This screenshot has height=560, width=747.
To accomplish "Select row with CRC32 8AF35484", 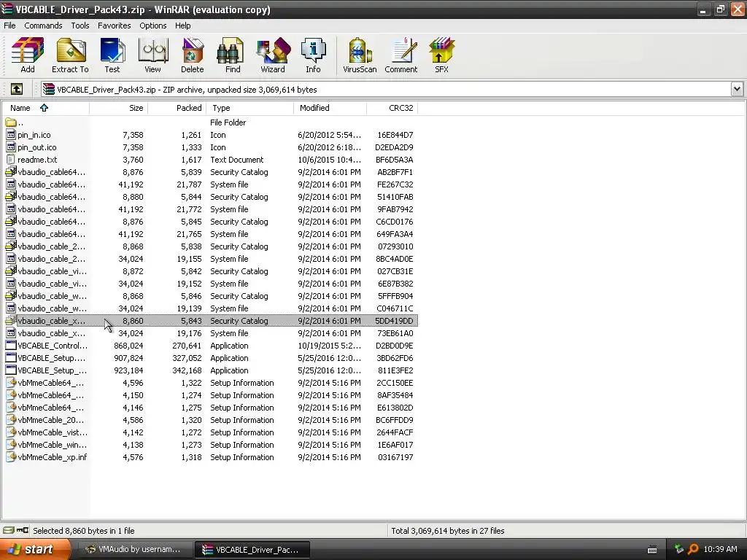I will pyautogui.click(x=209, y=394).
